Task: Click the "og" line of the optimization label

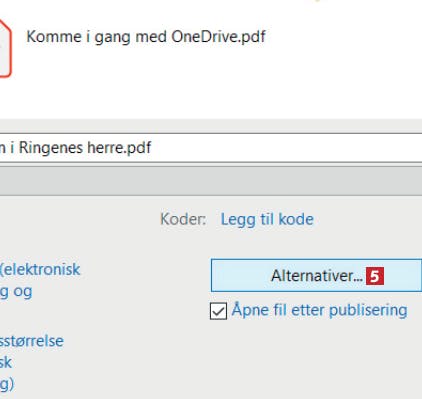Action: (x=16, y=292)
